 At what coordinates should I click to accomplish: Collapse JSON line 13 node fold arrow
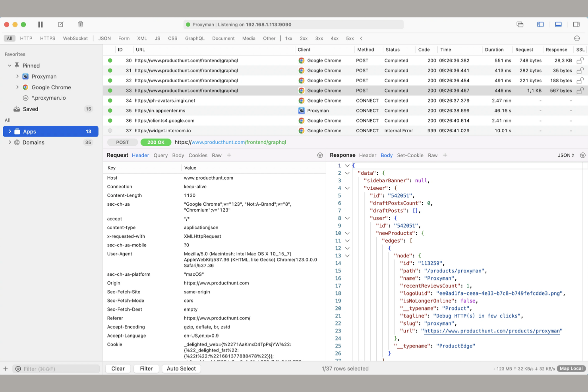[347, 256]
